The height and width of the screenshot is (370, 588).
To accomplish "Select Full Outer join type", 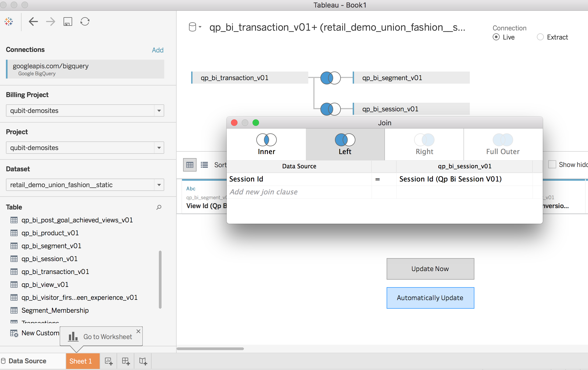I will 503,144.
